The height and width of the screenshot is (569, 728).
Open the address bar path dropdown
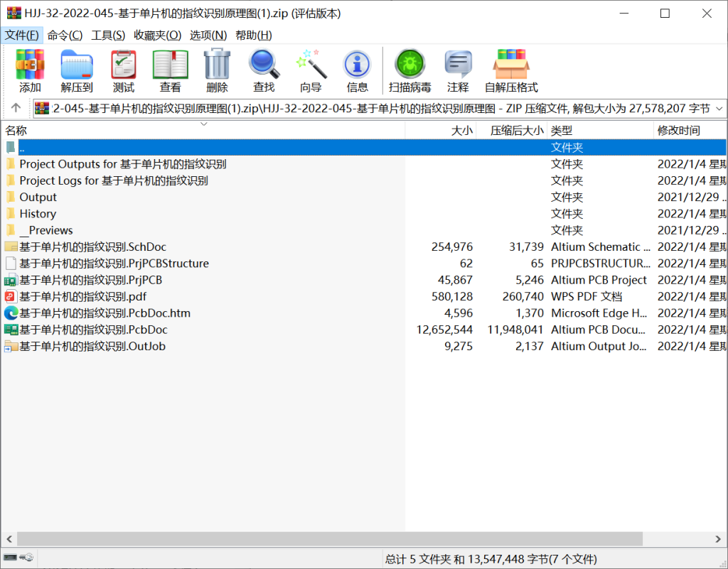tap(719, 108)
